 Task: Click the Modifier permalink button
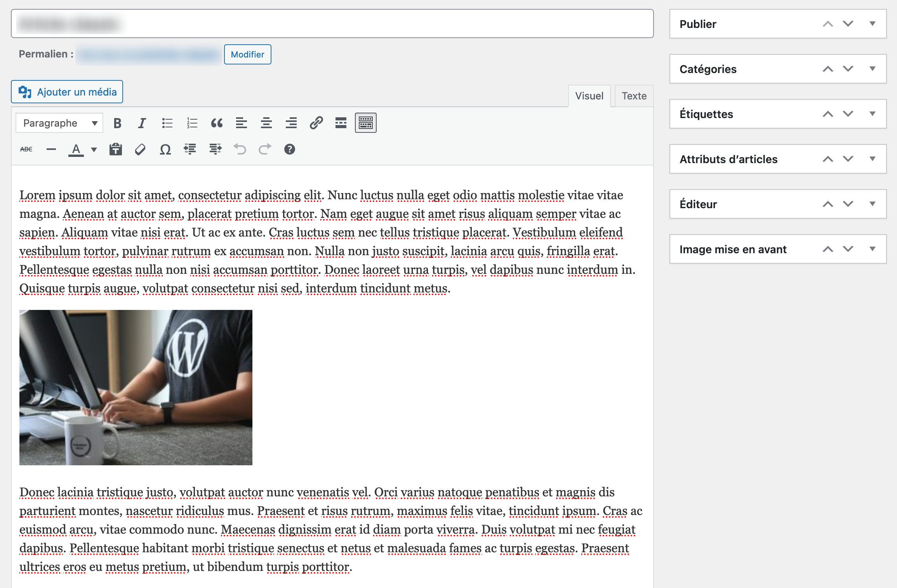[247, 54]
